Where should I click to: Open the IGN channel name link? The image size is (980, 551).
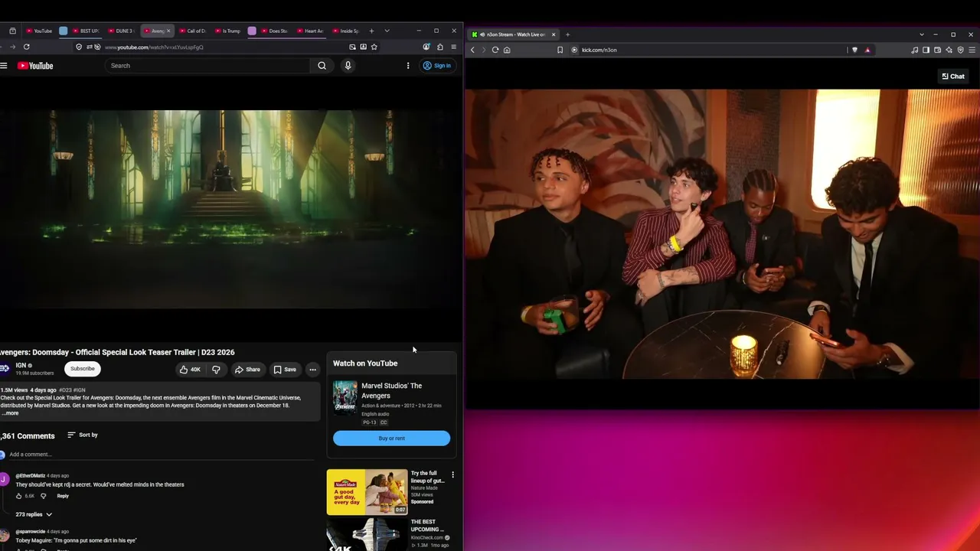(21, 365)
